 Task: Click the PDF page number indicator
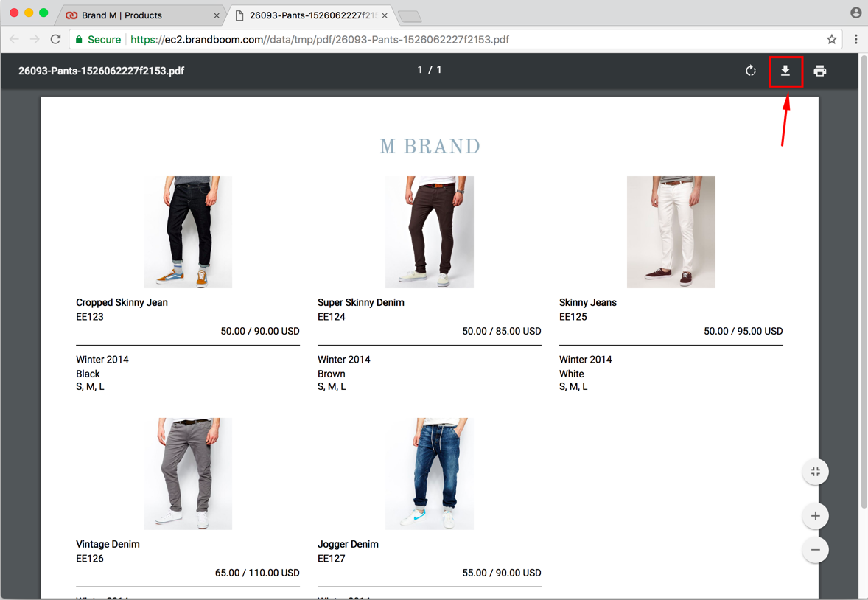[x=430, y=70]
